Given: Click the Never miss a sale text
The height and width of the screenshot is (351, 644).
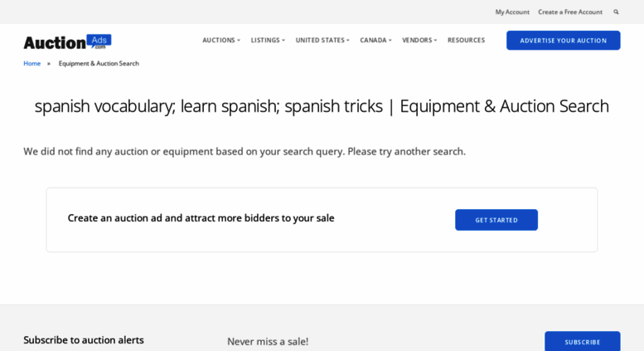Looking at the screenshot, I should tap(268, 342).
